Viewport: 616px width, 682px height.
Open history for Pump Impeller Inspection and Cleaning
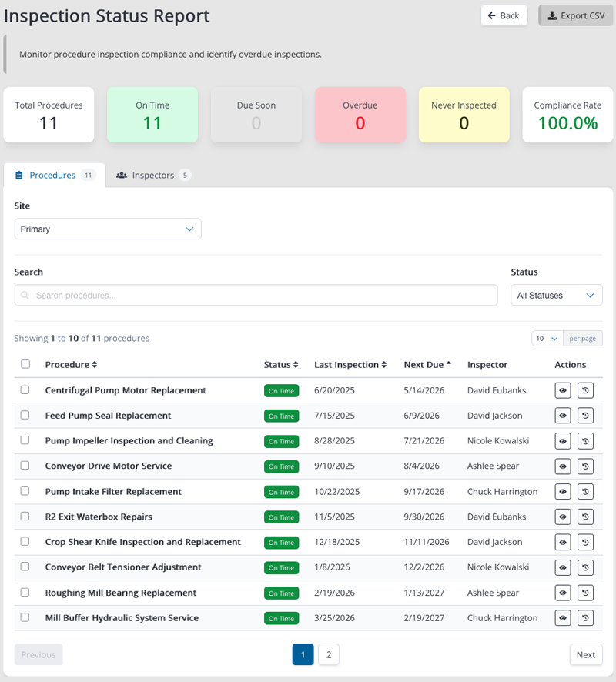pyautogui.click(x=585, y=440)
